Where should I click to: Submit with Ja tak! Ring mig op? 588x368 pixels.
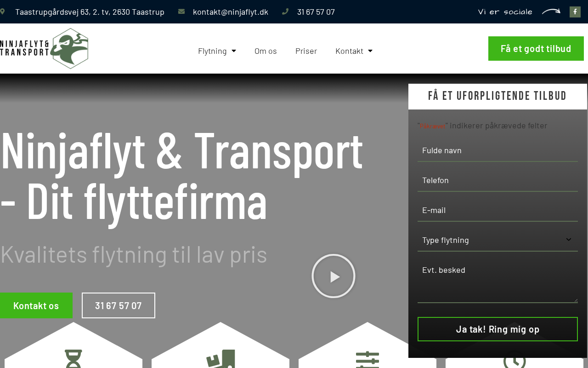click(498, 329)
